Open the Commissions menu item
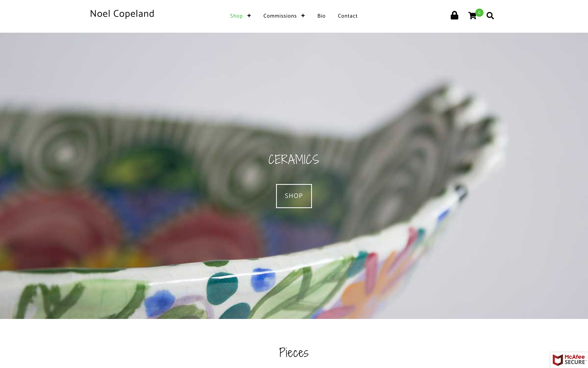Viewport: 588px width, 368px height. [x=280, y=16]
